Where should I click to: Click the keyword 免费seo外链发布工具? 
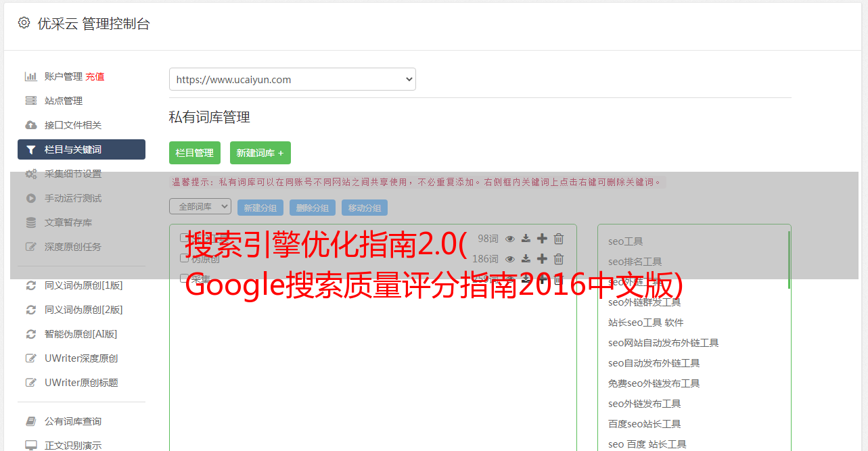(x=654, y=383)
